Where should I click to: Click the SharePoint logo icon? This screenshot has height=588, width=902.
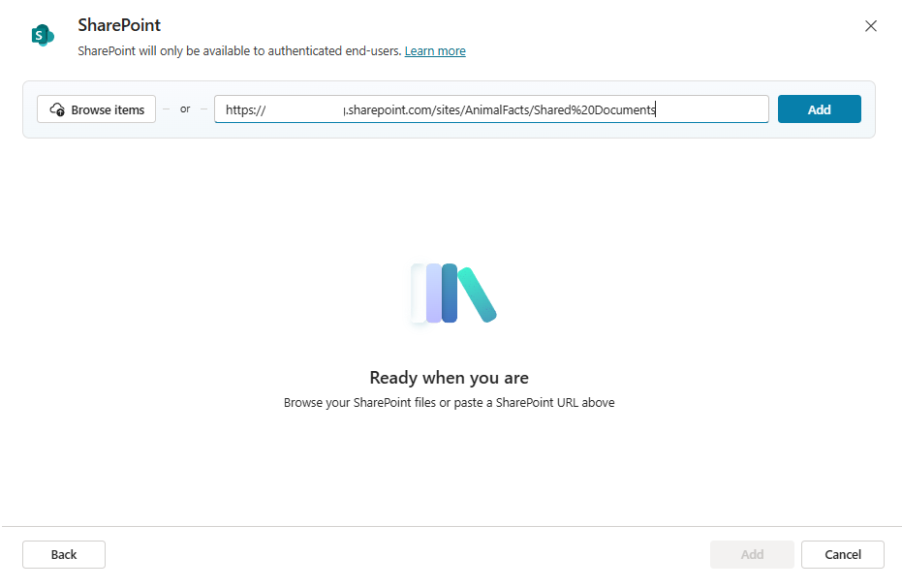point(43,35)
